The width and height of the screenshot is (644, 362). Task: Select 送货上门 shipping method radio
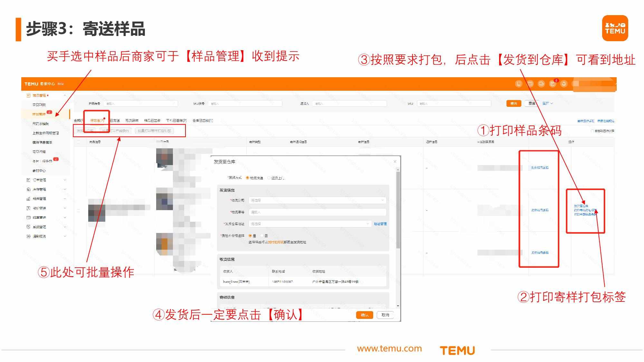tap(269, 178)
